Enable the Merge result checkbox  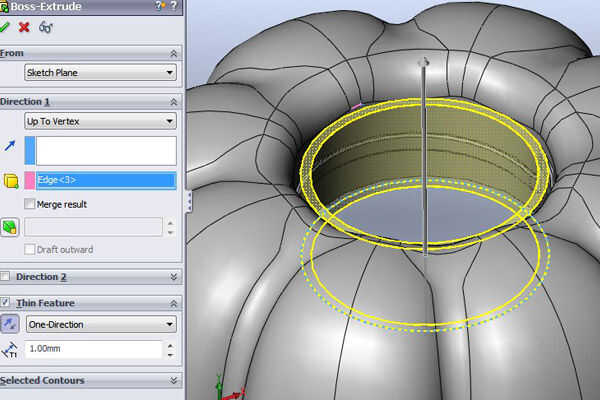pyautogui.click(x=29, y=204)
